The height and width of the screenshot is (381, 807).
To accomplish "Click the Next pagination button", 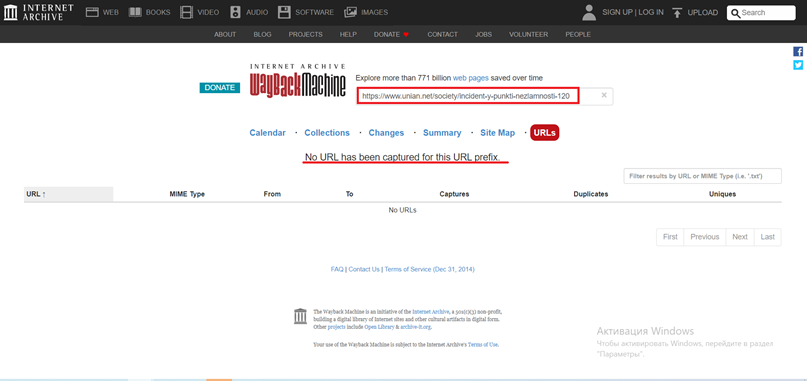I will (x=740, y=237).
